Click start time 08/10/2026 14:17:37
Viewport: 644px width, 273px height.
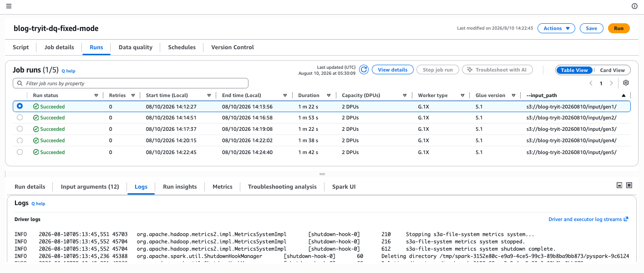tap(171, 129)
